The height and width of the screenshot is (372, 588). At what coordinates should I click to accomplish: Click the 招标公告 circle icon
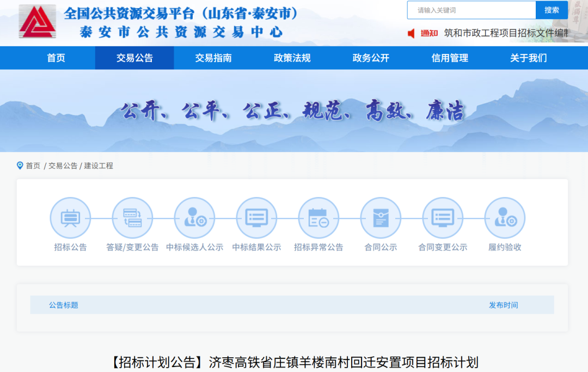[x=70, y=218]
